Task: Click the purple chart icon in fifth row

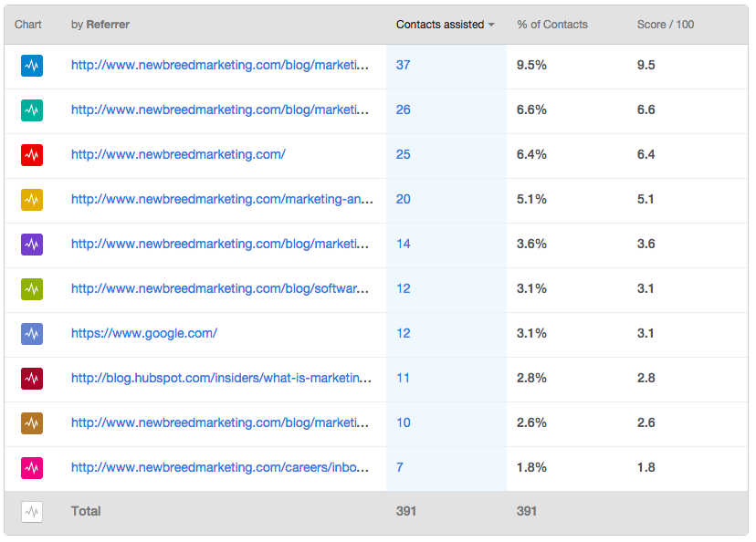Action: point(32,245)
